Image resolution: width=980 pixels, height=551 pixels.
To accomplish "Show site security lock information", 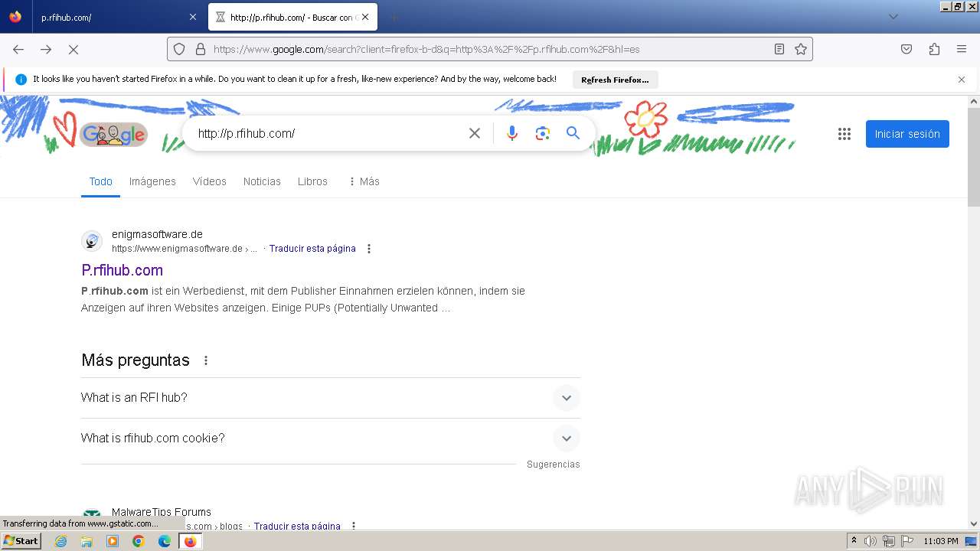I will [x=201, y=49].
